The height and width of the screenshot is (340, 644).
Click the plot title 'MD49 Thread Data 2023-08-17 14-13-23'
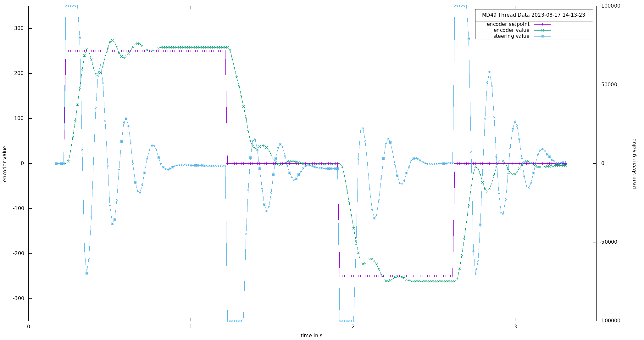click(533, 15)
